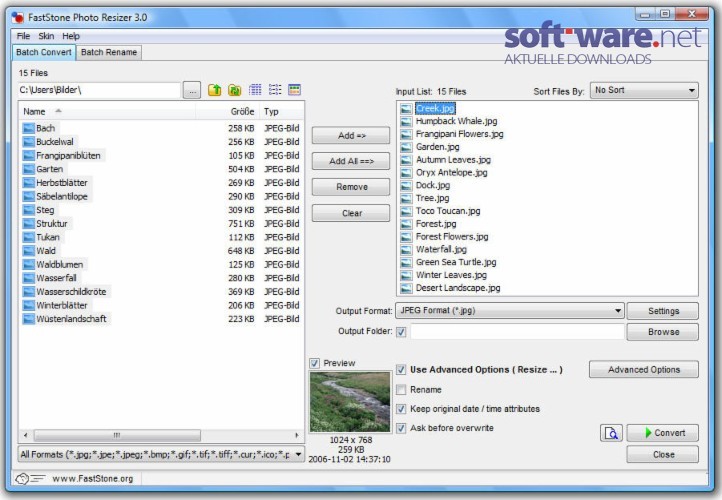Click the left scroll arrow of file list

pos(25,435)
